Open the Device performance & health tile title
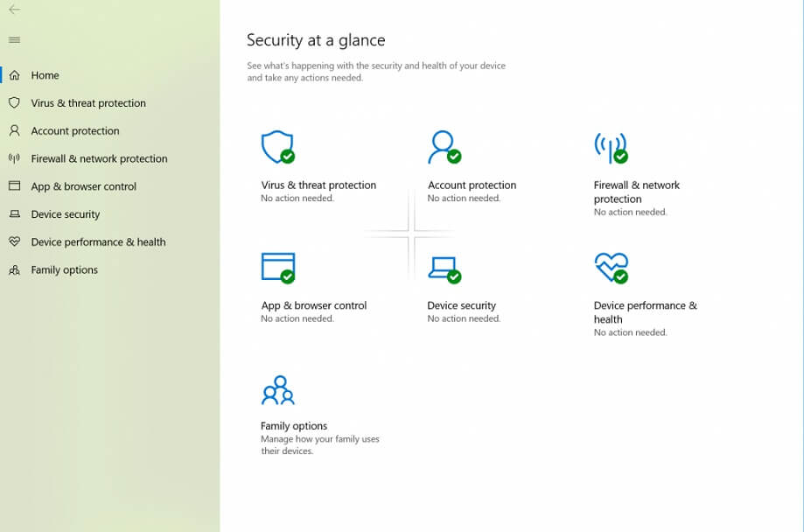The image size is (804, 532). point(645,311)
